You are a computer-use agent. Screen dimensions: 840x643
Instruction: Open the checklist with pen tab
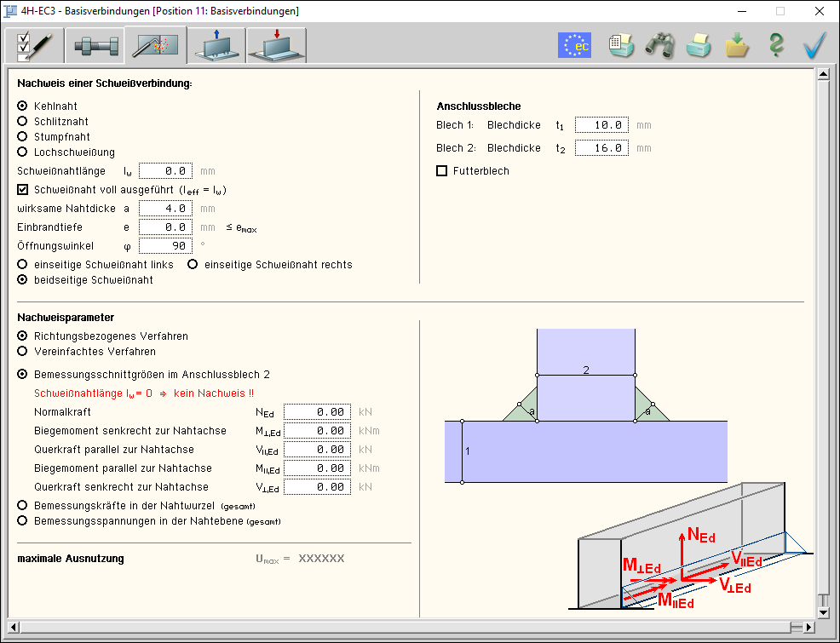(x=33, y=46)
